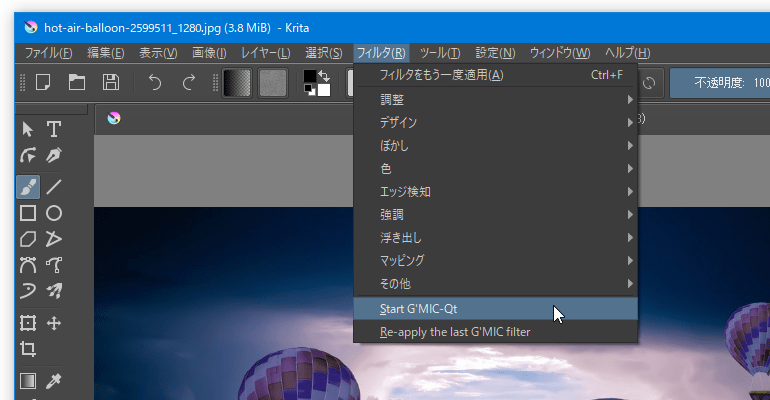
Task: Select the Transform tool
Action: pyautogui.click(x=28, y=323)
